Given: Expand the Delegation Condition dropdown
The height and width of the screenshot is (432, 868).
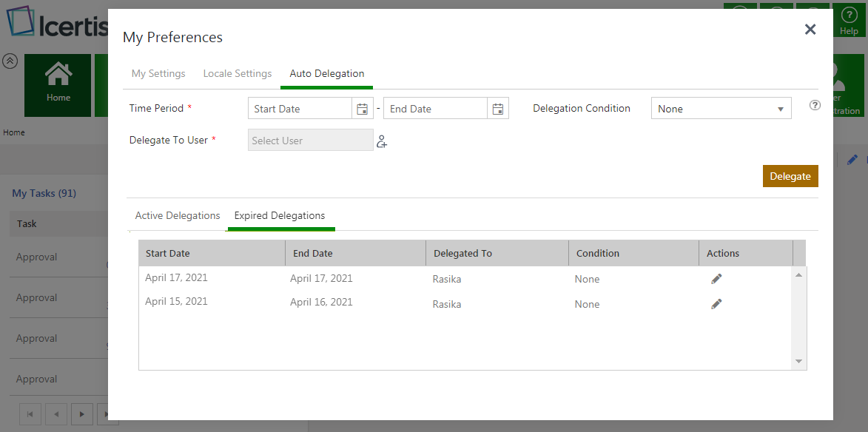Looking at the screenshot, I should pyautogui.click(x=780, y=109).
